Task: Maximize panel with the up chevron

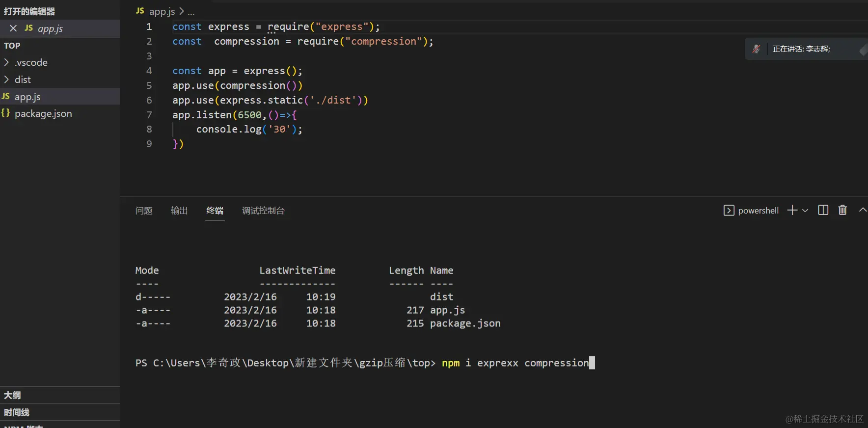Action: (863, 210)
